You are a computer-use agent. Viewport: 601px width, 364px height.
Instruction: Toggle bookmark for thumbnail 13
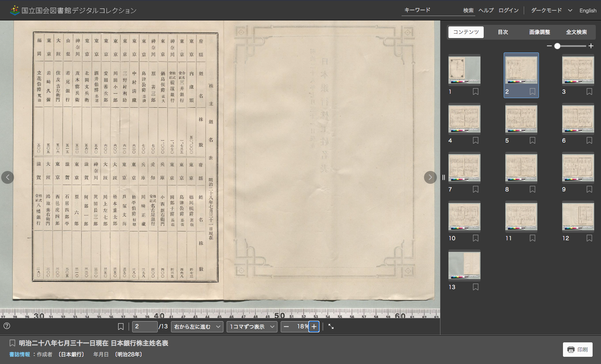pyautogui.click(x=476, y=287)
